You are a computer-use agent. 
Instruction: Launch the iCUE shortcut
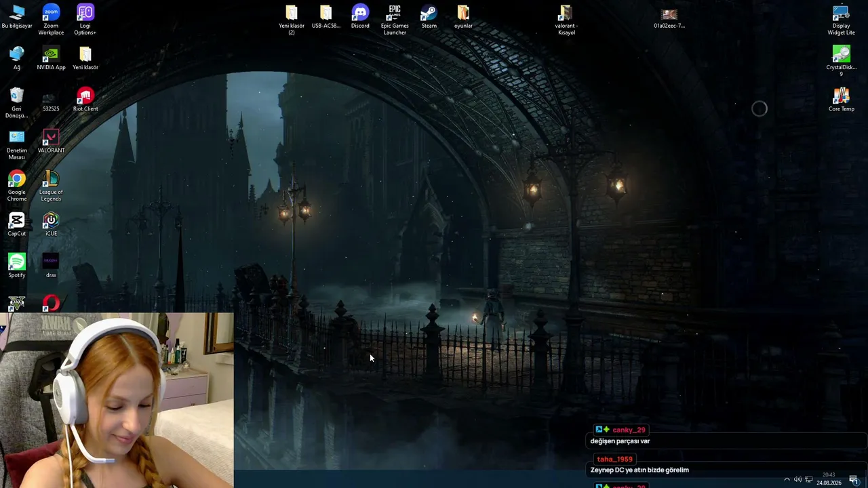click(51, 224)
